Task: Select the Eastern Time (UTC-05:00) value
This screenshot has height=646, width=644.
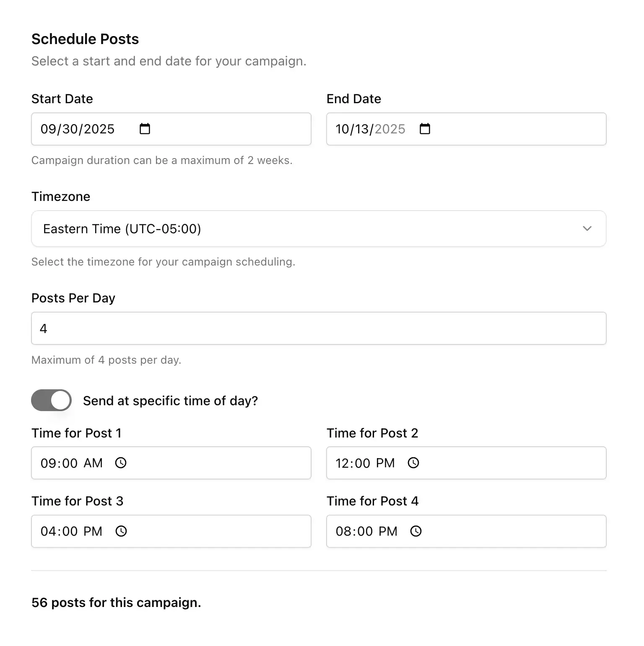Action: [x=122, y=229]
